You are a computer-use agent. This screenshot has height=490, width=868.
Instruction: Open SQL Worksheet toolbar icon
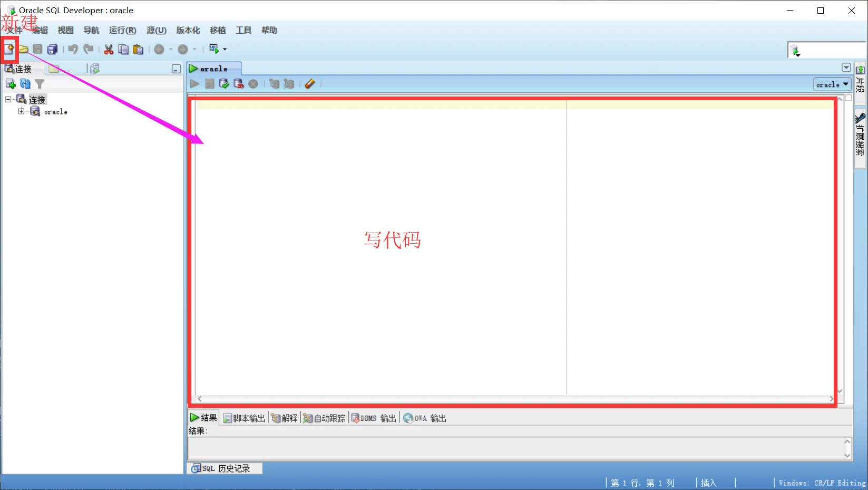[x=214, y=49]
